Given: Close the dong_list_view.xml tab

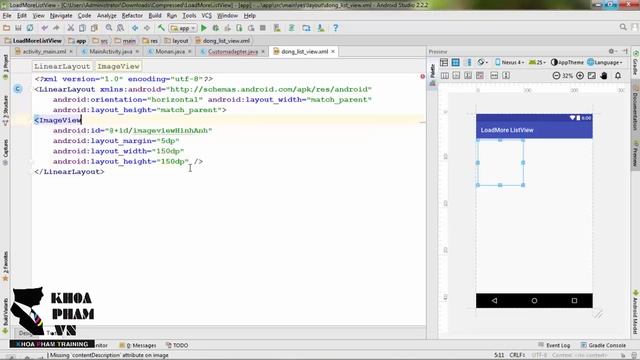Looking at the screenshot, I should pyautogui.click(x=333, y=51).
